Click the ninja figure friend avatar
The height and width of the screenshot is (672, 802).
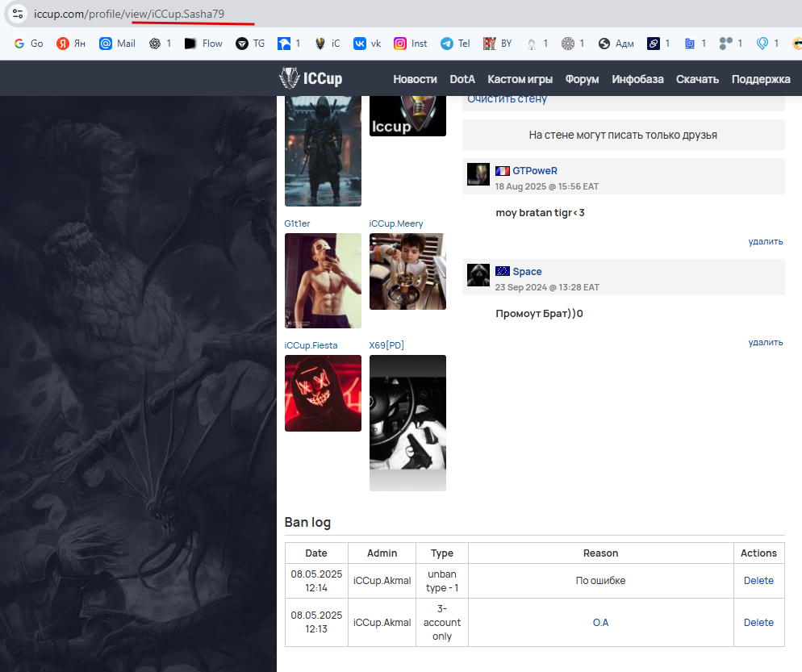tap(323, 152)
